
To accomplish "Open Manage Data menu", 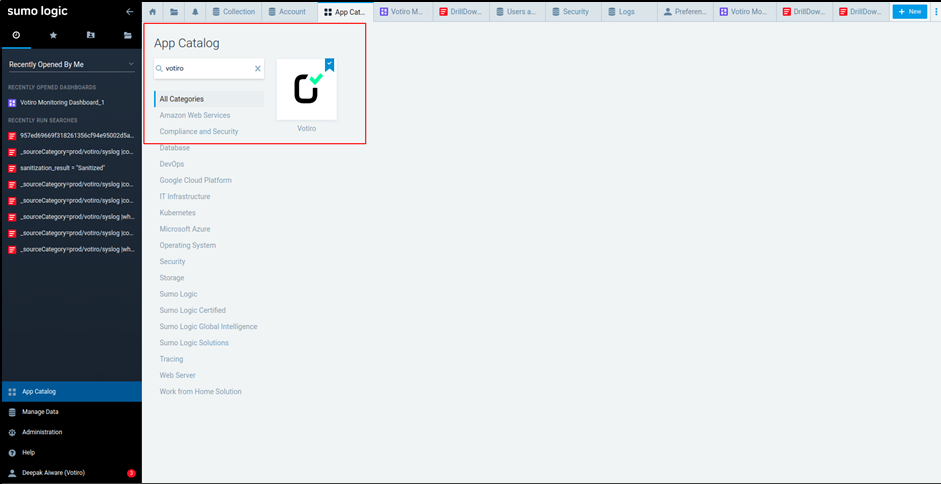I will pos(71,412).
